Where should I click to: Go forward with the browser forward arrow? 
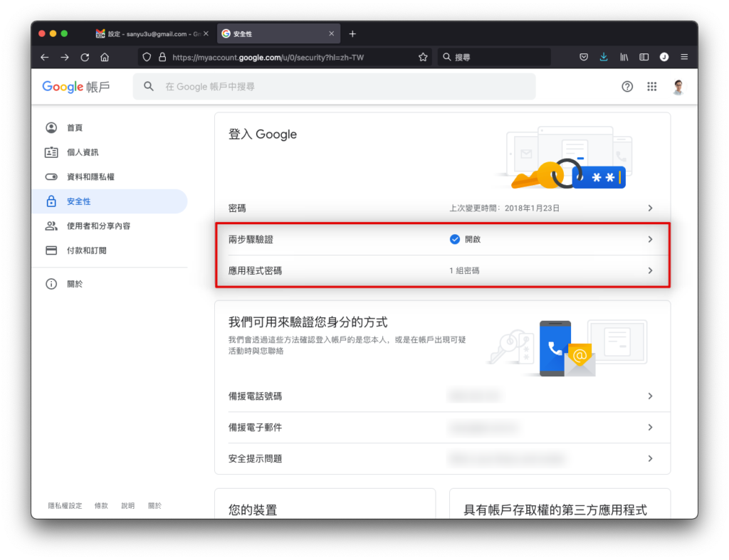pos(65,57)
